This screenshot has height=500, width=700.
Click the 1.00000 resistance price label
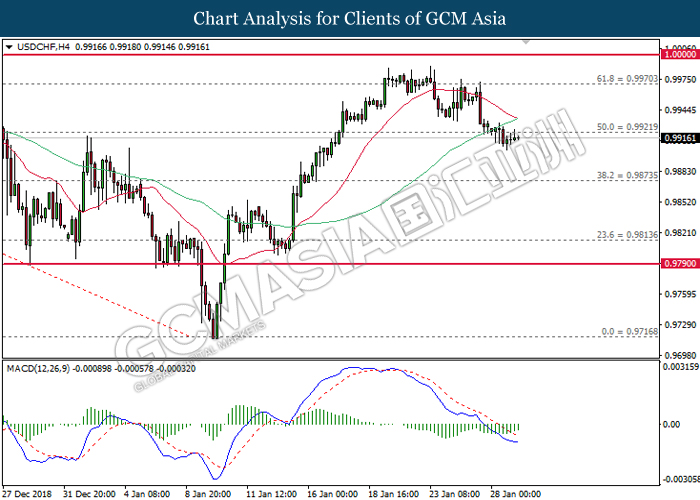coord(680,54)
